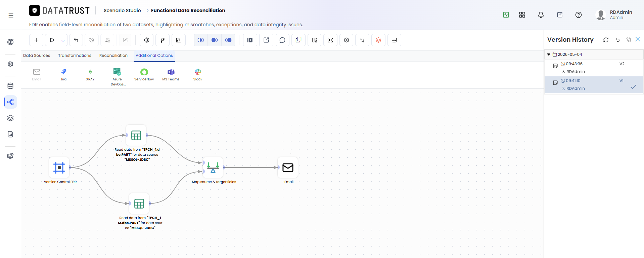
Task: Select the Map source & target fields node
Action: click(x=213, y=167)
